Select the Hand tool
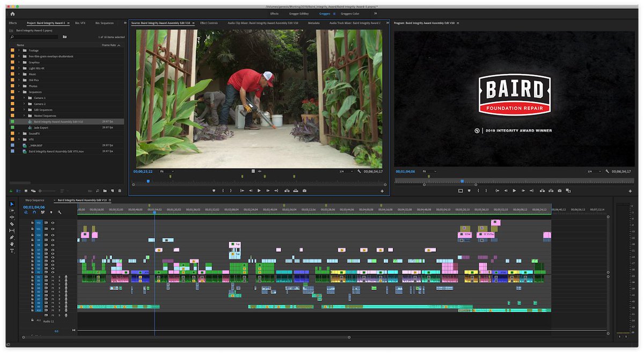 (x=12, y=244)
